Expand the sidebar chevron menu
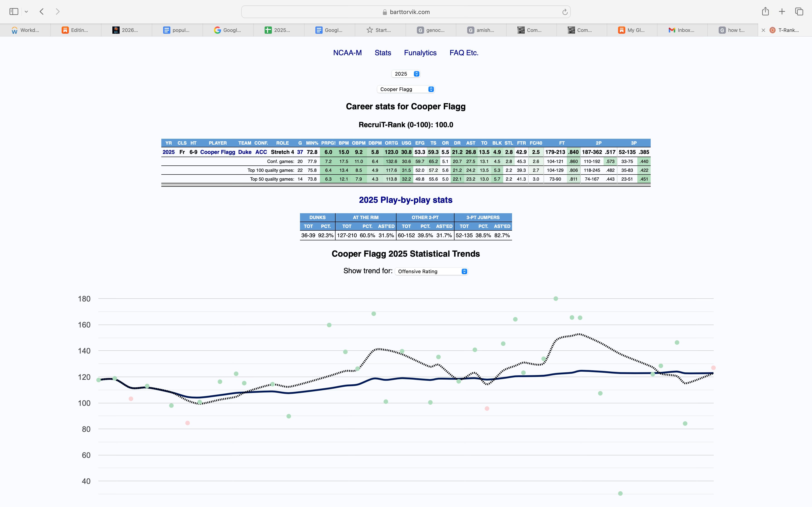This screenshot has height=507, width=812. click(x=26, y=12)
